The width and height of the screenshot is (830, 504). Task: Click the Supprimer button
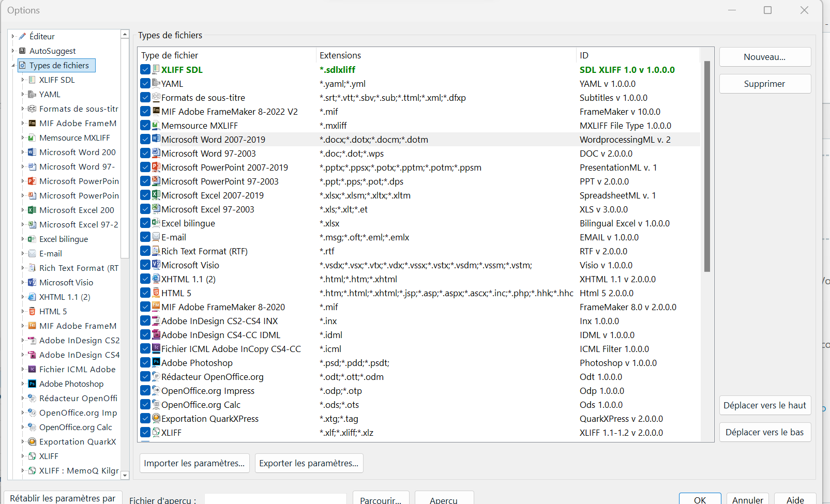765,84
